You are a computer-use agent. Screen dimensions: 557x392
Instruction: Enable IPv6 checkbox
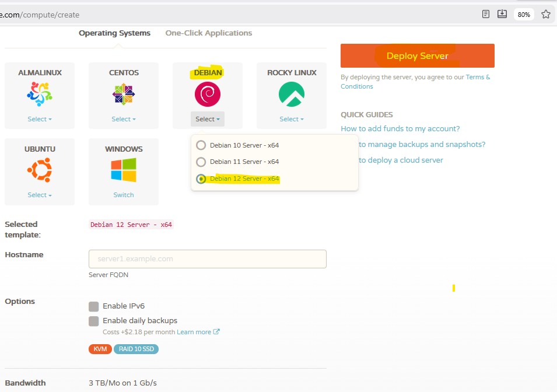[93, 306]
